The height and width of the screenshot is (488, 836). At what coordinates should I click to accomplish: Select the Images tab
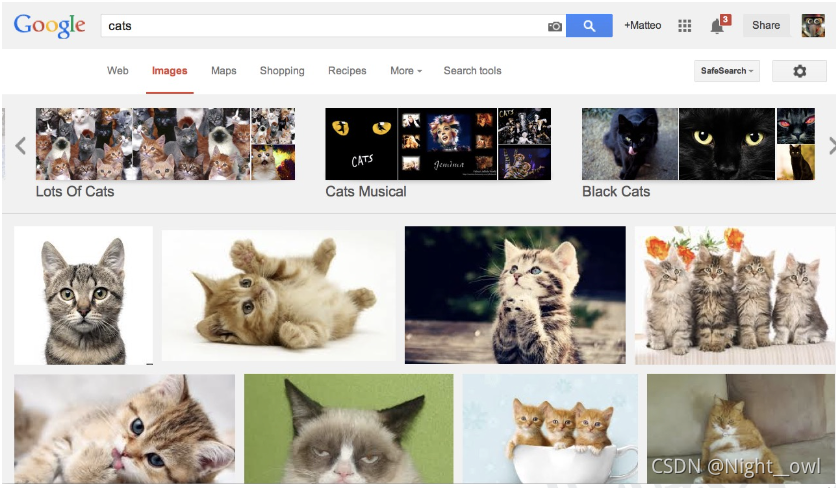[x=170, y=71]
